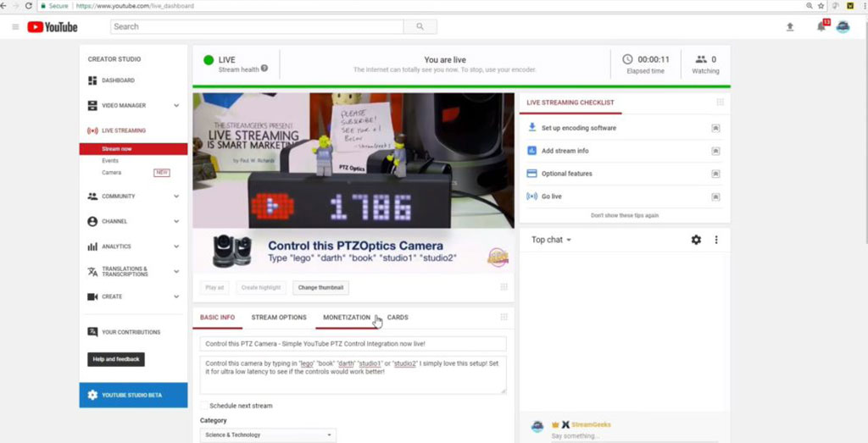Expand the Video Manager section
Screen dimensions: 868x443
pyautogui.click(x=176, y=106)
